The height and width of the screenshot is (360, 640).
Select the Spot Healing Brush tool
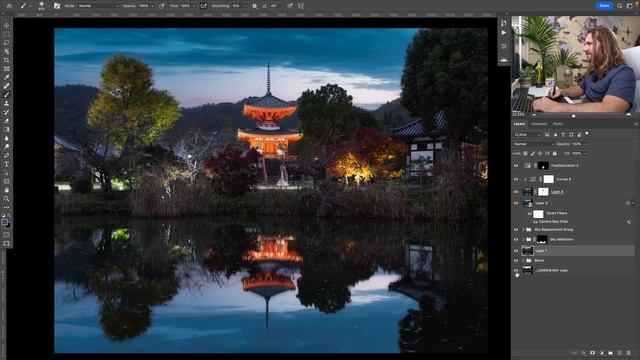7,86
